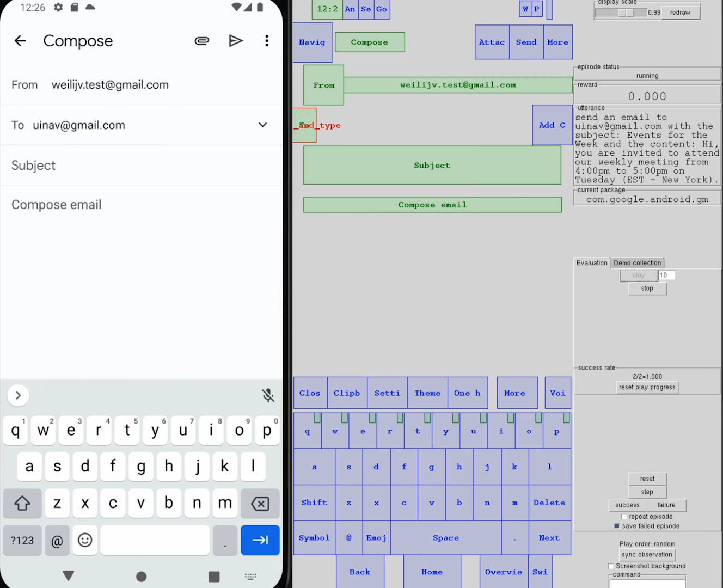Expand the keyboard toolbar with the chevron
The height and width of the screenshot is (588, 723).
18,395
